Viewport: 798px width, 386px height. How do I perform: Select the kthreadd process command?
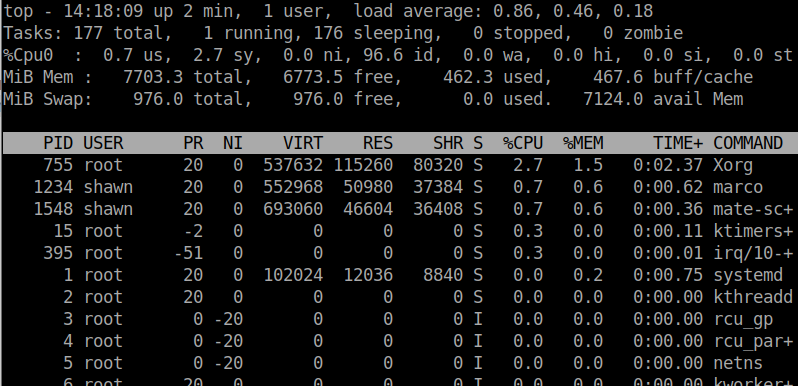click(x=753, y=296)
